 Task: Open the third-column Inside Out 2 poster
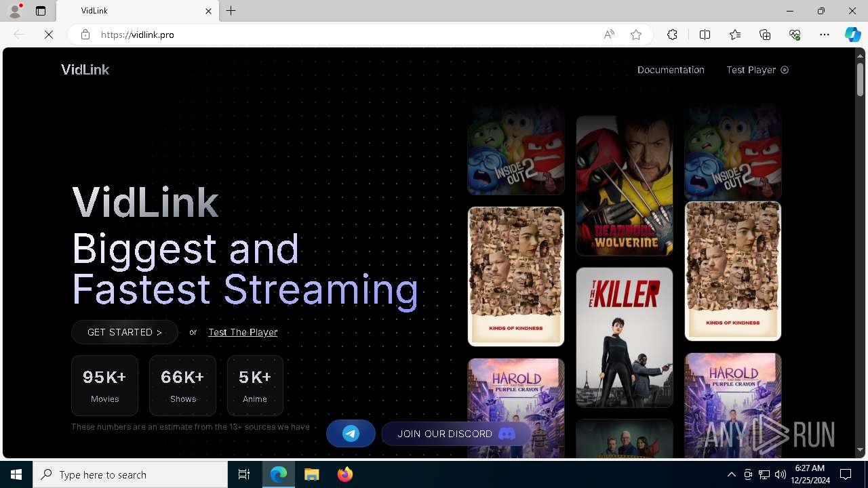pos(733,152)
